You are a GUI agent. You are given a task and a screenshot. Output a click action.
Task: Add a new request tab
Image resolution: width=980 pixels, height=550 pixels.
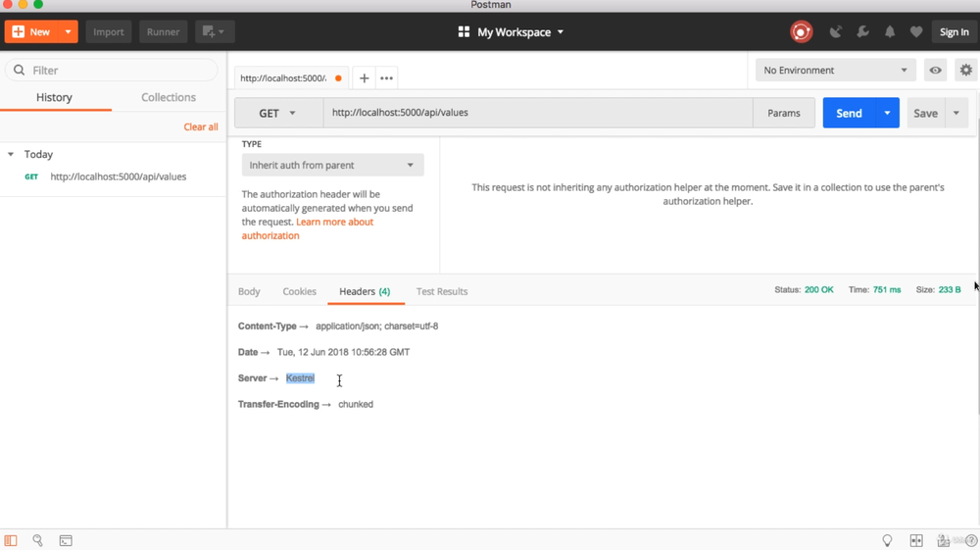365,78
